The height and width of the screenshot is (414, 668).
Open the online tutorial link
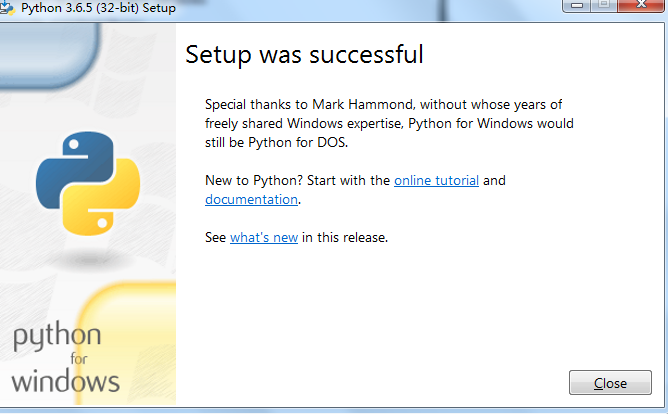pyautogui.click(x=436, y=181)
